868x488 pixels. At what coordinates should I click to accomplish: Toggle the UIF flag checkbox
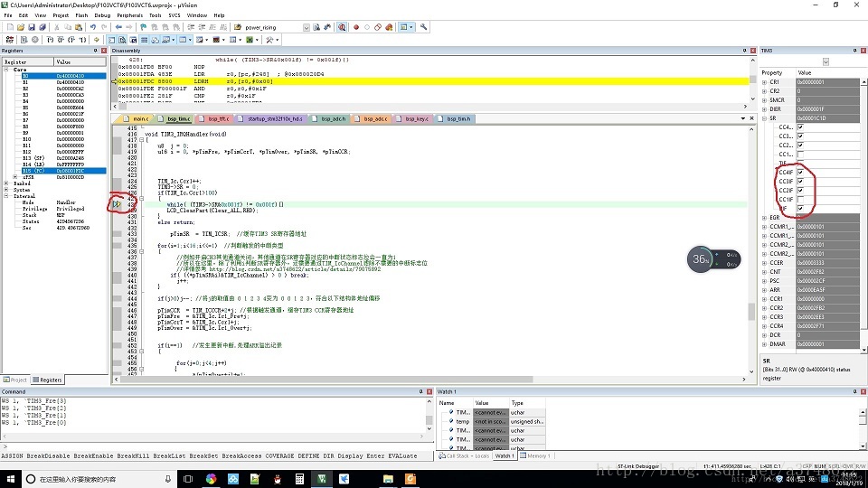click(800, 208)
